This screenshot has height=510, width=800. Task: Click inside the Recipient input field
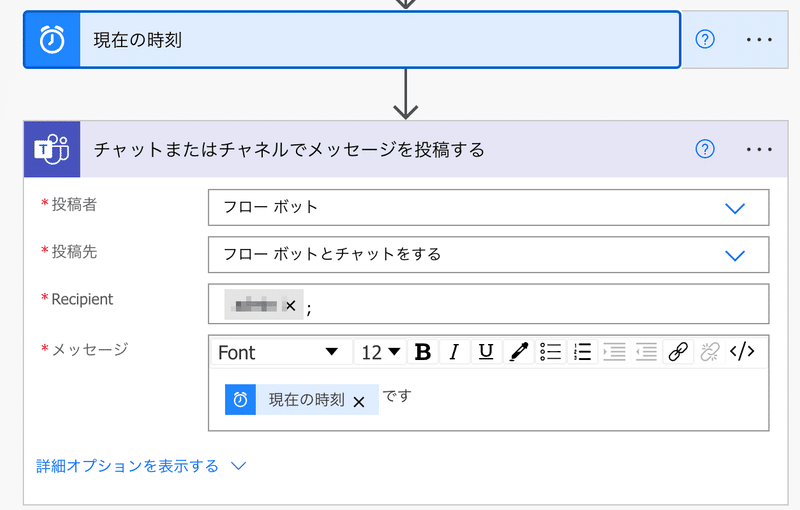[488, 304]
